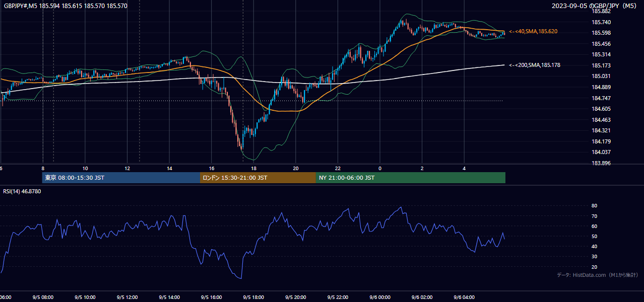Image resolution: width=644 pixels, height=302 pixels.
Task: Click price axis value 185.740
Action: (602, 22)
